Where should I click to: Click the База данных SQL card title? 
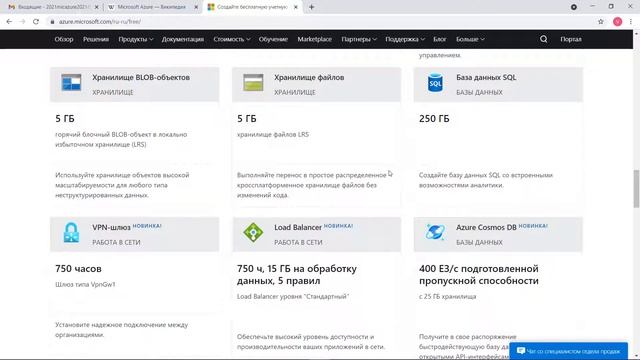pyautogui.click(x=486, y=77)
